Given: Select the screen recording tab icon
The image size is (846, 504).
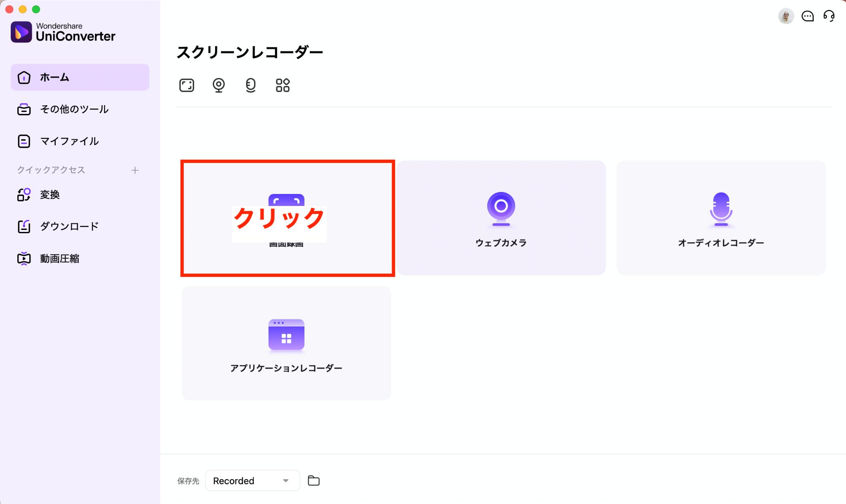Looking at the screenshot, I should pyautogui.click(x=187, y=85).
